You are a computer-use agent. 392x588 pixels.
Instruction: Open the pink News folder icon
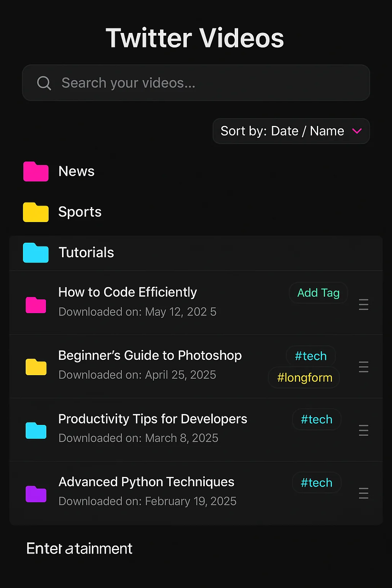[36, 171]
